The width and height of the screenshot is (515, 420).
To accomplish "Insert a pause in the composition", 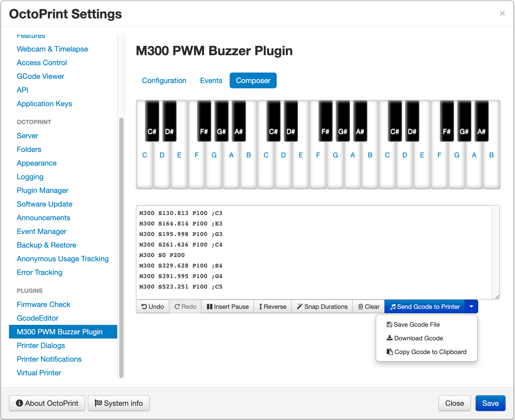I will click(x=228, y=306).
